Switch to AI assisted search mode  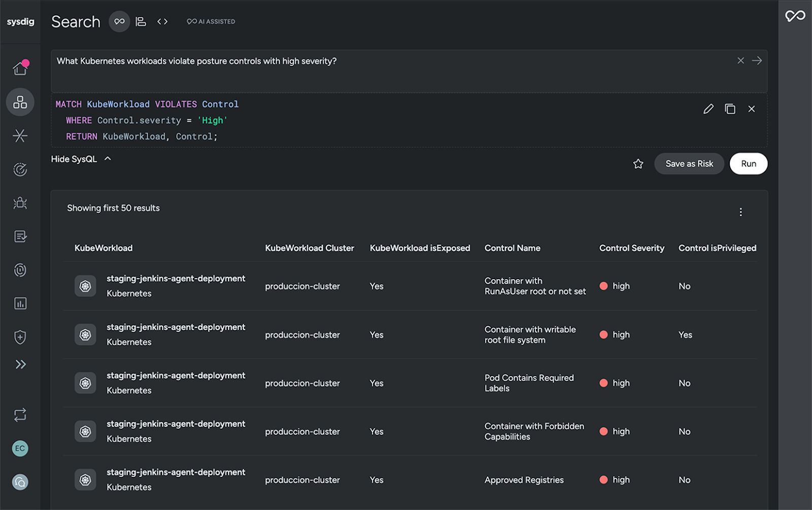tap(119, 22)
